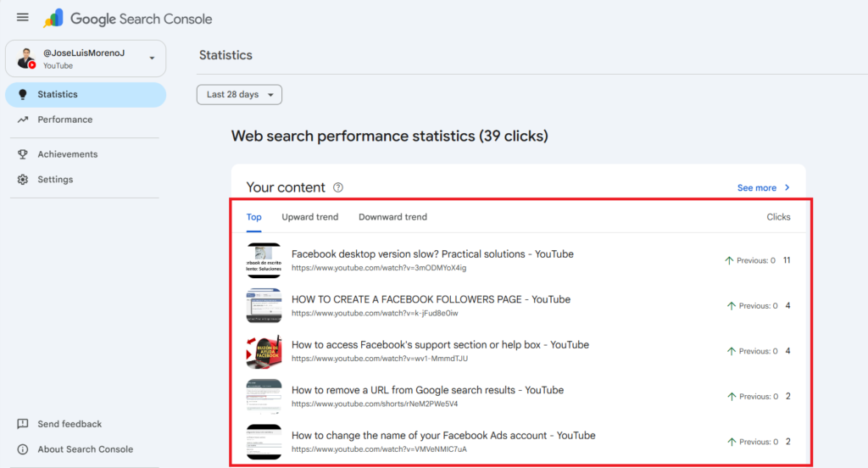
Task: Open thumbnail of Facebook support section video
Action: (x=264, y=351)
